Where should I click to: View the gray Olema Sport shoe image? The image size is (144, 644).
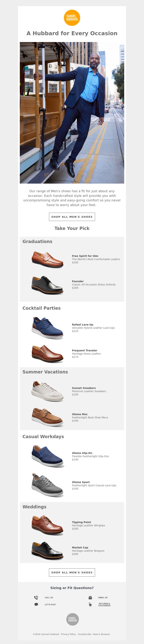click(47, 485)
